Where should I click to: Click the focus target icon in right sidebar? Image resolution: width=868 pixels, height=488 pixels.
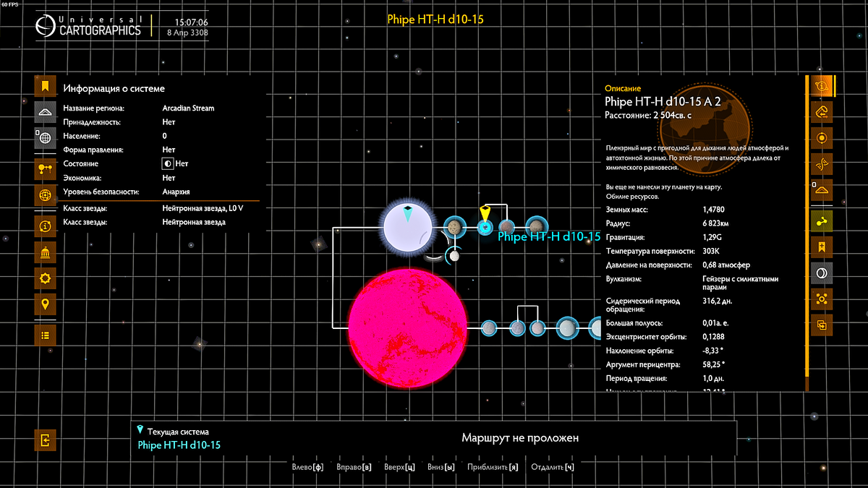pyautogui.click(x=822, y=299)
